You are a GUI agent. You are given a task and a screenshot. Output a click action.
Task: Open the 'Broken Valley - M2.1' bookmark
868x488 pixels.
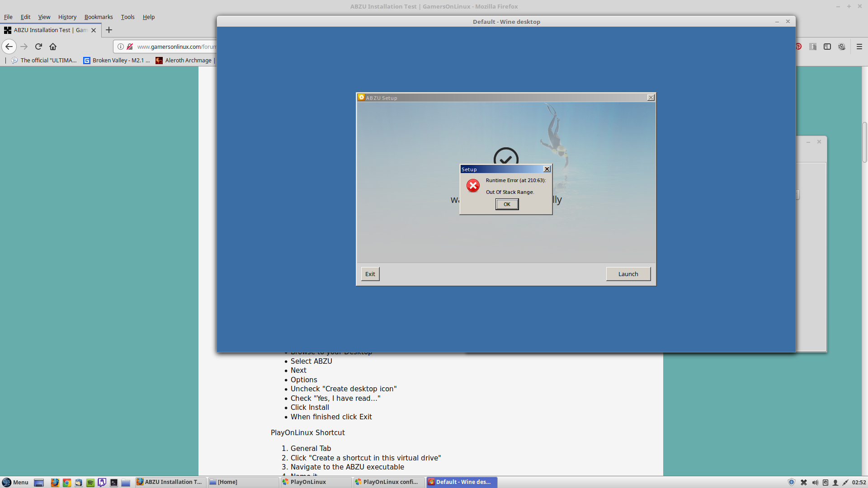[x=117, y=60]
